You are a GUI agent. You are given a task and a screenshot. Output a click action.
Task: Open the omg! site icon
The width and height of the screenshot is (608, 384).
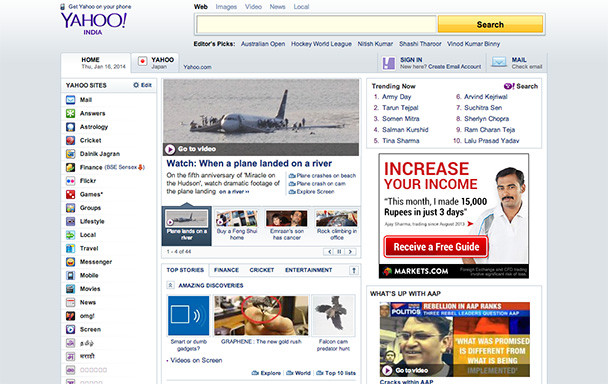[70, 316]
